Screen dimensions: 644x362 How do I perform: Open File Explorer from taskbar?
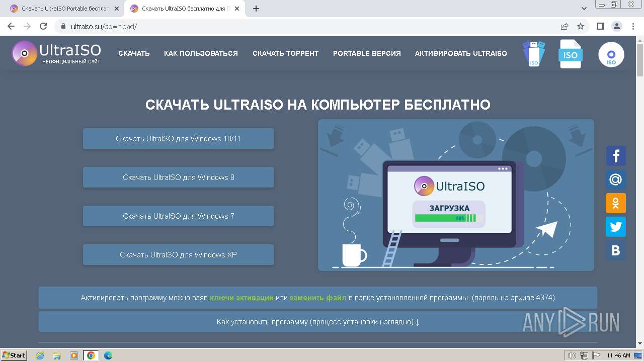pyautogui.click(x=57, y=355)
